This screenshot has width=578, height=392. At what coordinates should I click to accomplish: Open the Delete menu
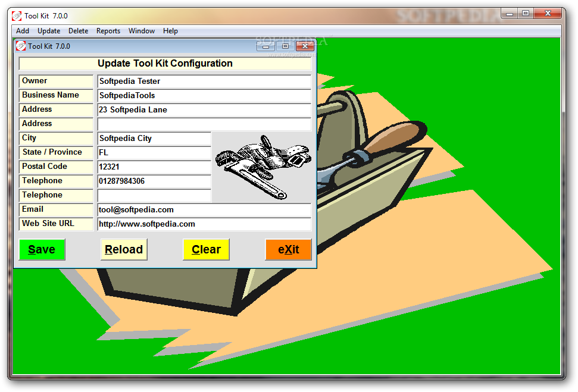click(78, 31)
